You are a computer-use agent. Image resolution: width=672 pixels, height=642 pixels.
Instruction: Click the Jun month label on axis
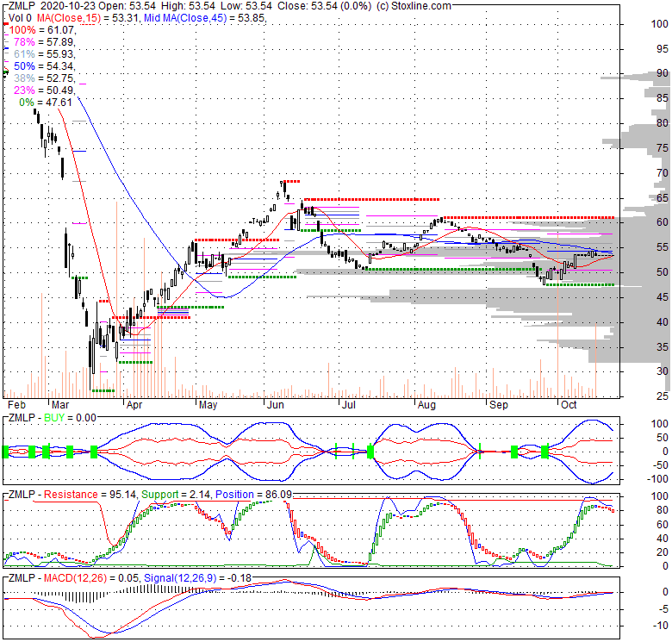[275, 404]
